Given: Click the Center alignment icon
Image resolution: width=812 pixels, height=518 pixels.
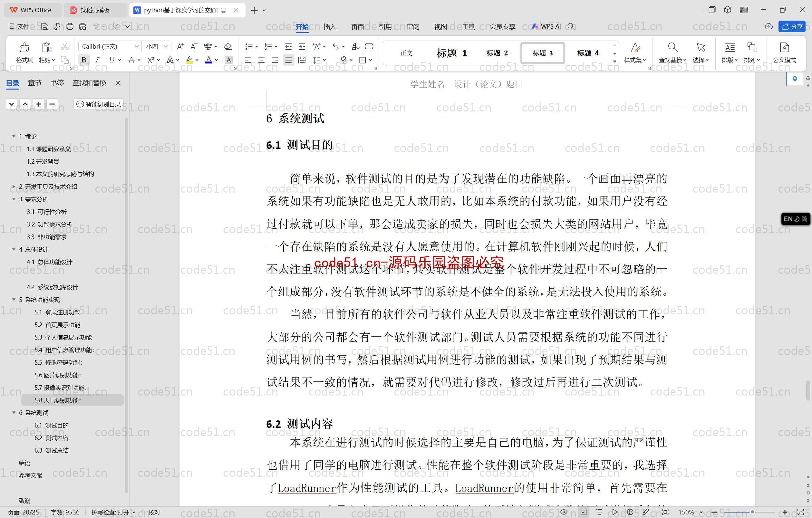Looking at the screenshot, I should point(261,60).
